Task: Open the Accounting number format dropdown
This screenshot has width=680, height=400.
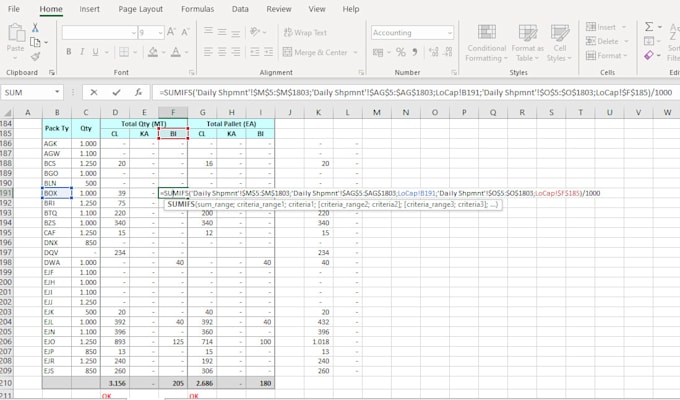Action: (x=450, y=33)
